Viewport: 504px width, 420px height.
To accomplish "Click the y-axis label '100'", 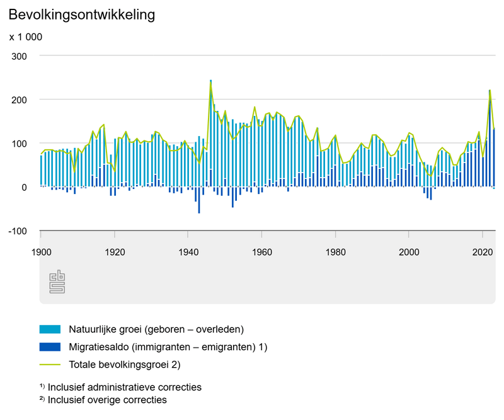I will (x=20, y=144).
